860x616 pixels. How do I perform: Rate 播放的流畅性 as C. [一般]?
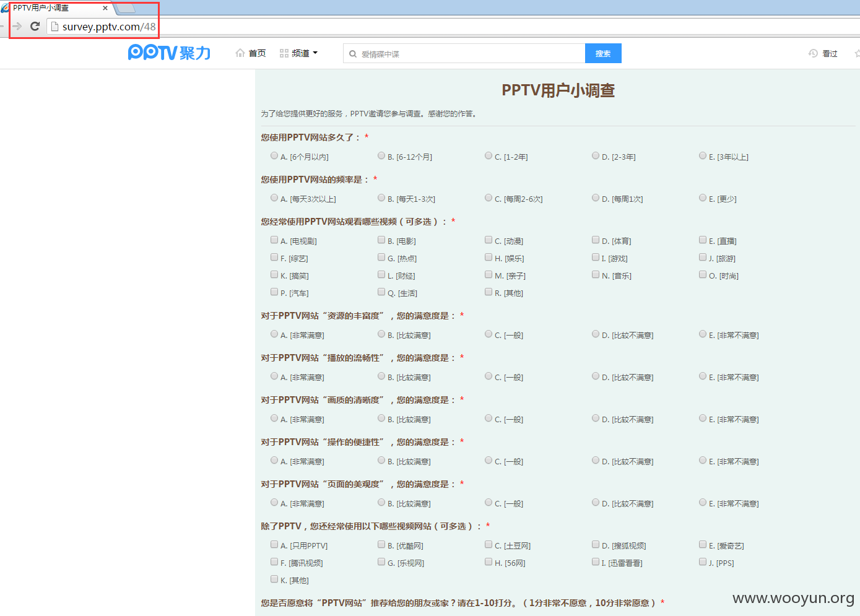[489, 376]
